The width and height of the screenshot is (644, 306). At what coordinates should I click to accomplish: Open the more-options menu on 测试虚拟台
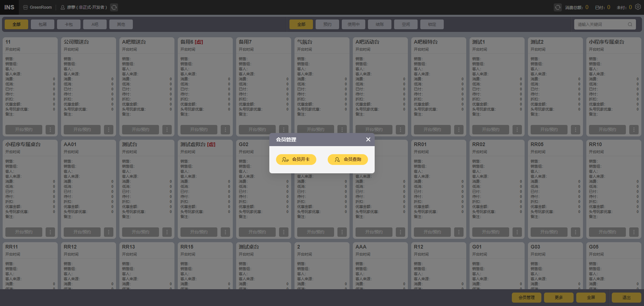coord(225,232)
